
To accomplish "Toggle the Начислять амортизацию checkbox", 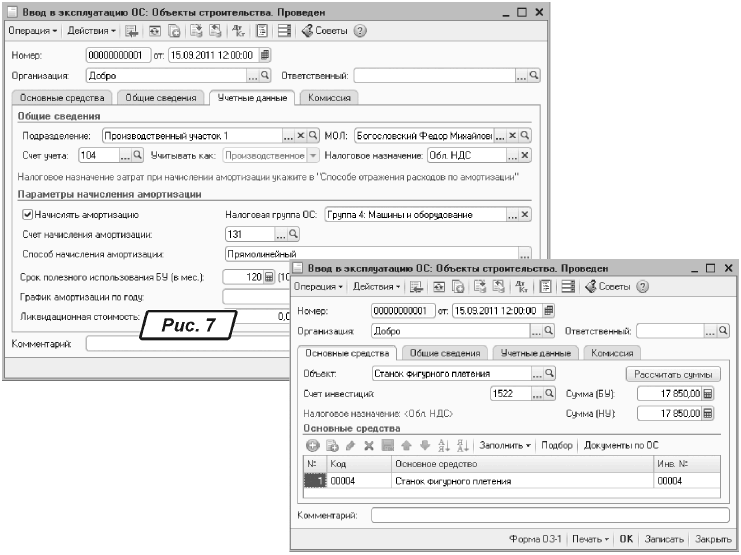I will click(x=27, y=214).
